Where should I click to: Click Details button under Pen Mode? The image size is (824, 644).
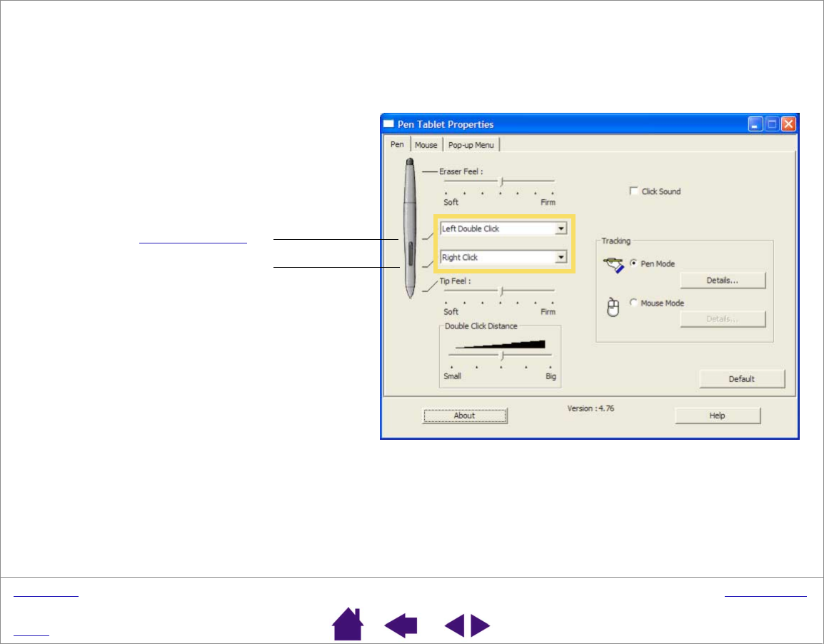pyautogui.click(x=723, y=281)
